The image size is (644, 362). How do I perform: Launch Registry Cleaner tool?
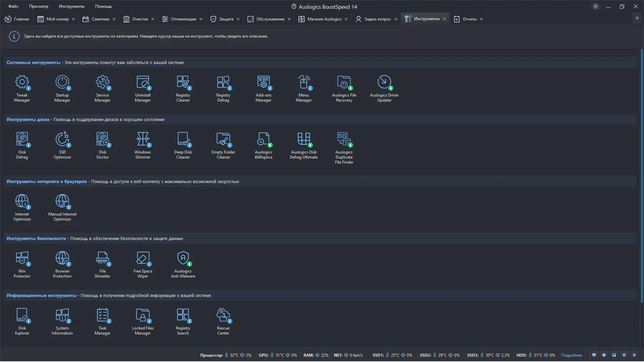(183, 88)
